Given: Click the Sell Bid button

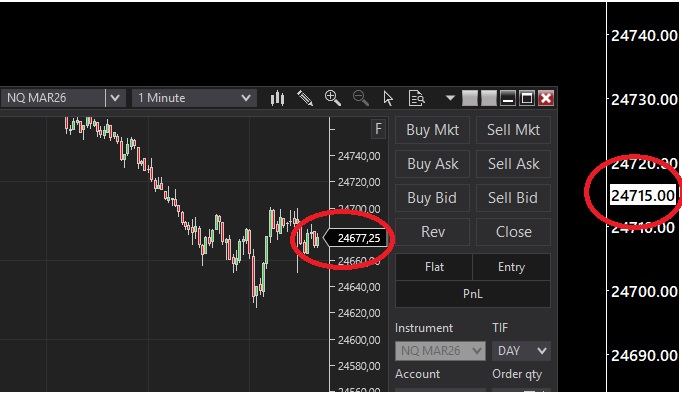Looking at the screenshot, I should tap(513, 198).
